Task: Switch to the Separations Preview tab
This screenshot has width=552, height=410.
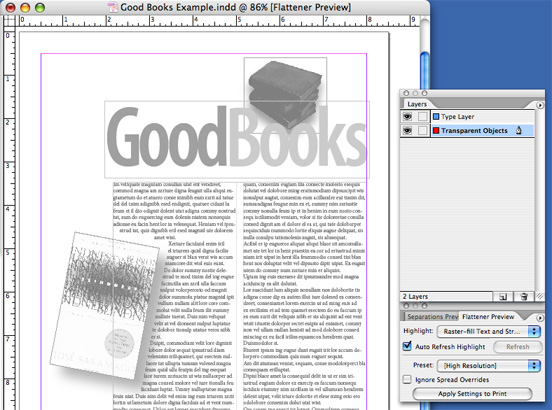Action: pos(432,317)
